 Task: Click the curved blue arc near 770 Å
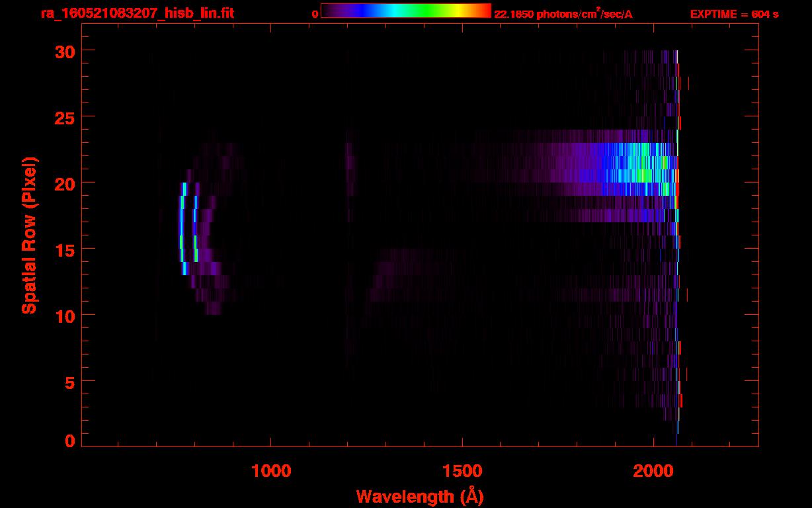click(x=183, y=228)
